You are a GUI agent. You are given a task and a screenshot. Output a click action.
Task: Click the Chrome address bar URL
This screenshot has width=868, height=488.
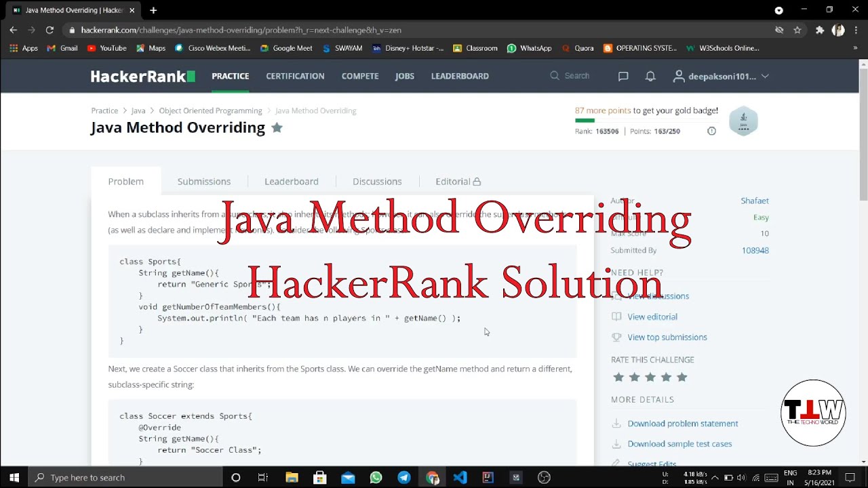click(241, 30)
